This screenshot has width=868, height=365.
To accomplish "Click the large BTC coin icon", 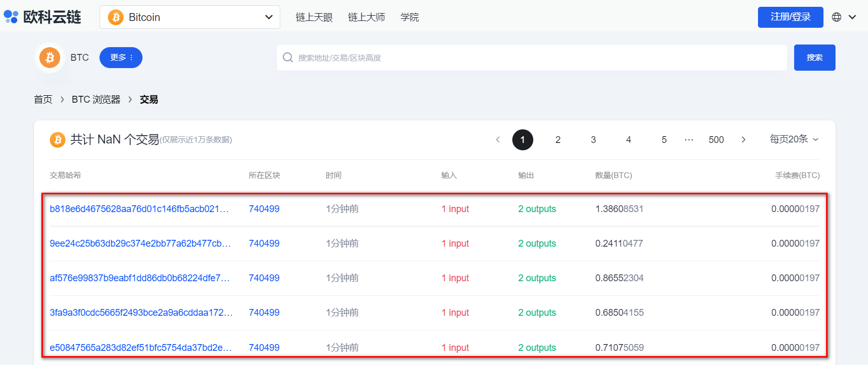I will (50, 58).
